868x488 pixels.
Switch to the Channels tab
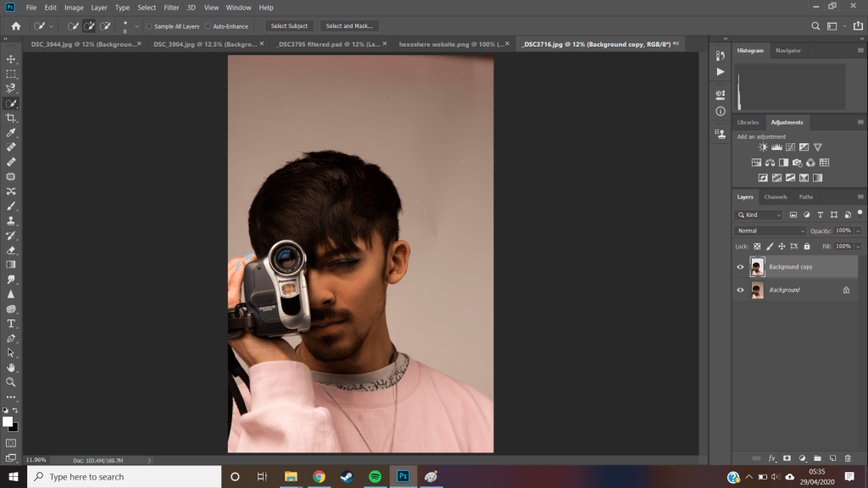coord(776,197)
